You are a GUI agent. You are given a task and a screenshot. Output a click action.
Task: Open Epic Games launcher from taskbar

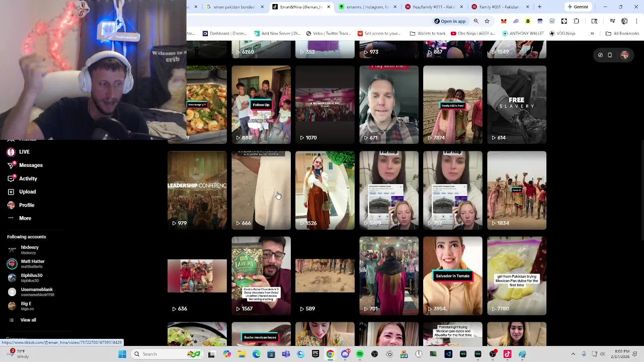[315, 354]
